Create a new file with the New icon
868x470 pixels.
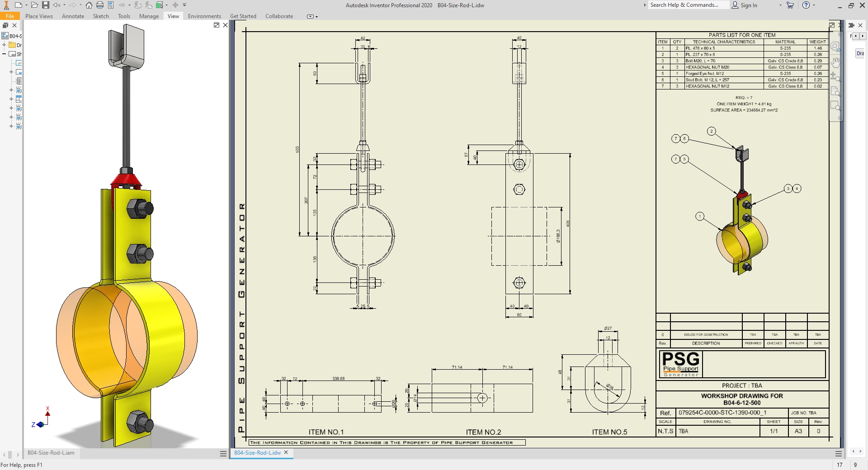[19, 5]
